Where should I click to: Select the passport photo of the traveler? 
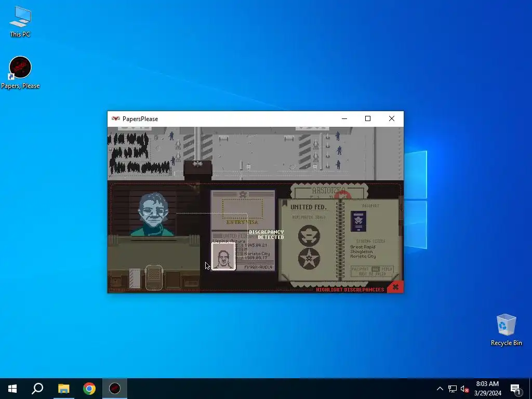pos(223,256)
